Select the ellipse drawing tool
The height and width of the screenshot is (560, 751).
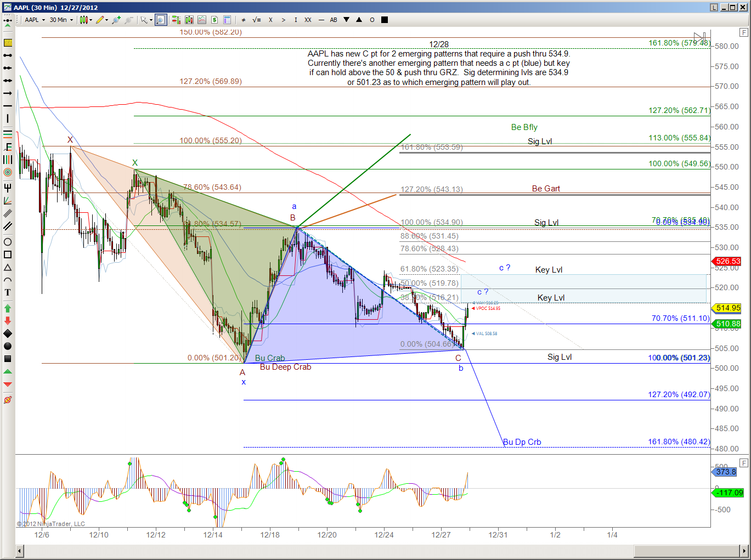point(8,242)
